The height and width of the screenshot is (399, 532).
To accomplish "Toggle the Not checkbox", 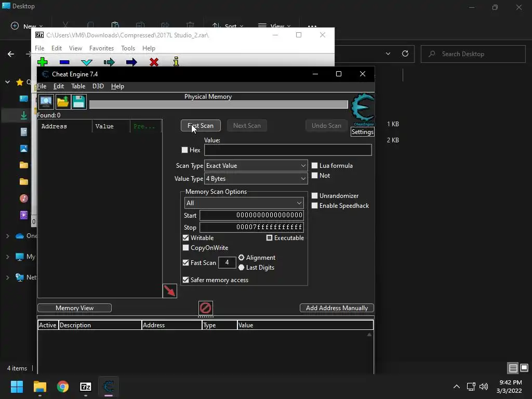I will click(314, 176).
